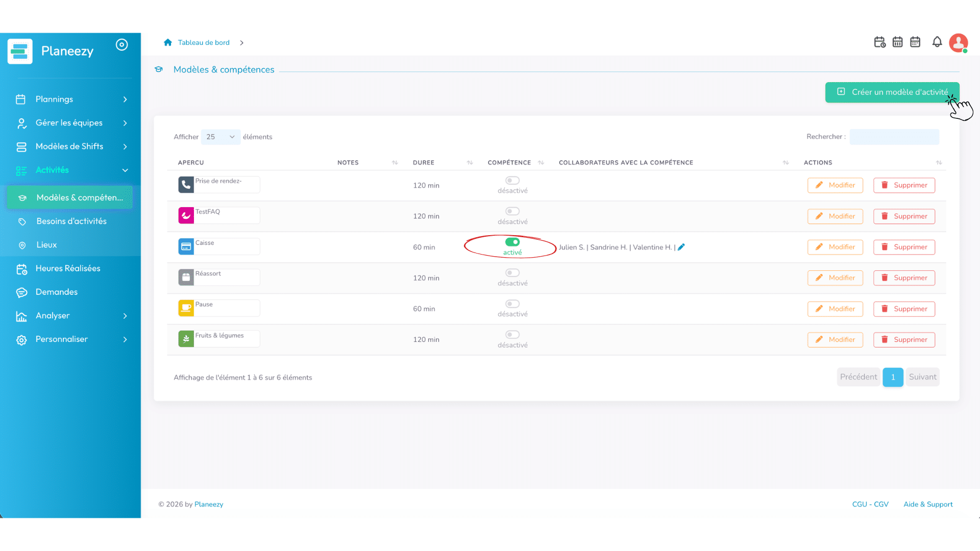Go to pagination page 1
Viewport: 980px width, 551px height.
pos(893,377)
